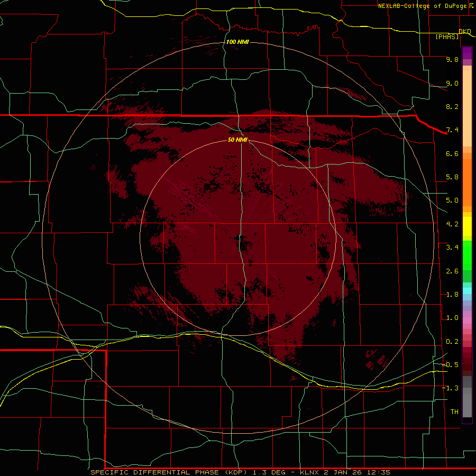Click the pink segment of the color scale

tap(467, 321)
